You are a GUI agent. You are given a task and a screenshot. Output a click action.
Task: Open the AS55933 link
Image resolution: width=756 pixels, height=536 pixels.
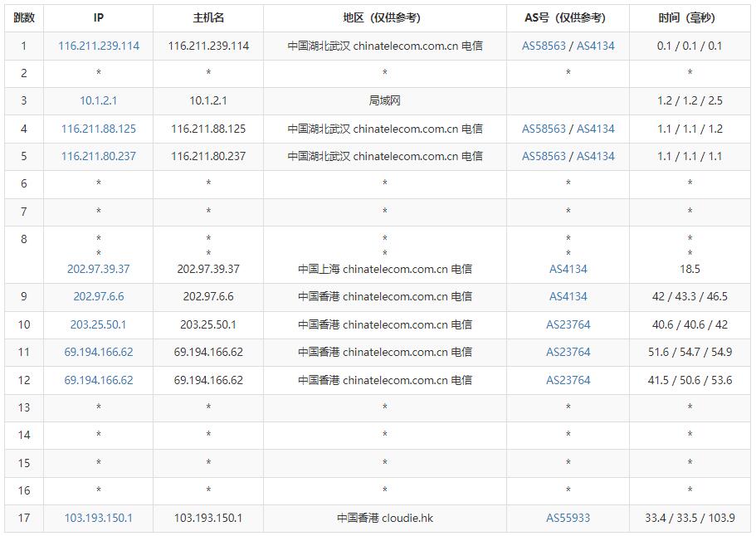coord(568,519)
